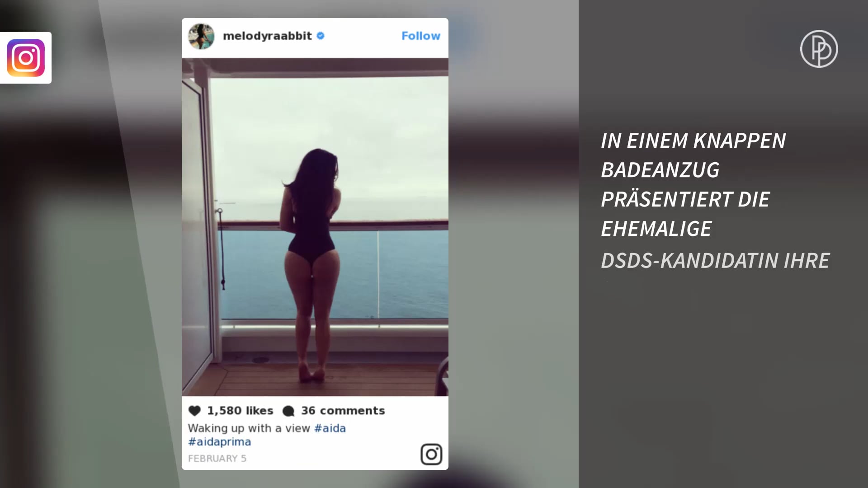Click the 'BADEANZUG' caption word
868x488 pixels.
(660, 170)
